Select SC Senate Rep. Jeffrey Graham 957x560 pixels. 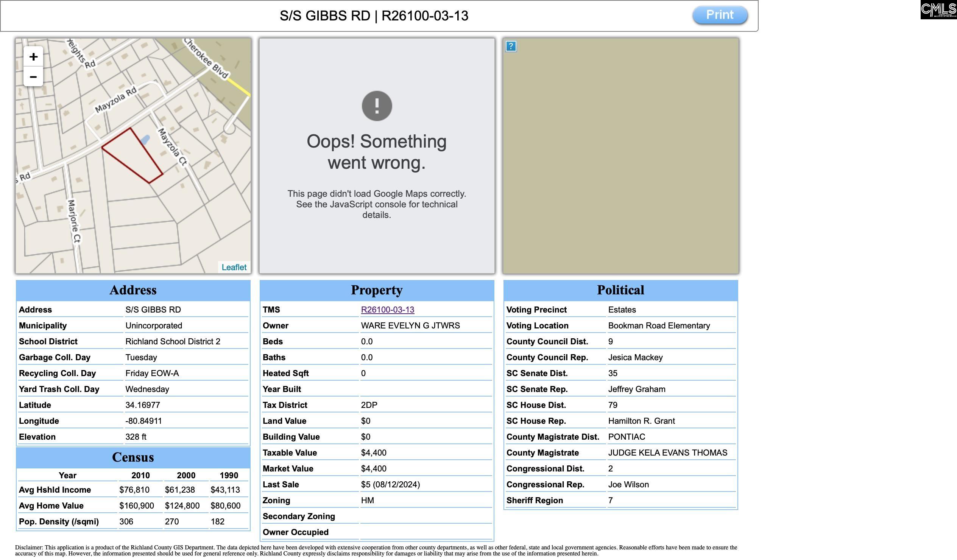[x=637, y=389]
